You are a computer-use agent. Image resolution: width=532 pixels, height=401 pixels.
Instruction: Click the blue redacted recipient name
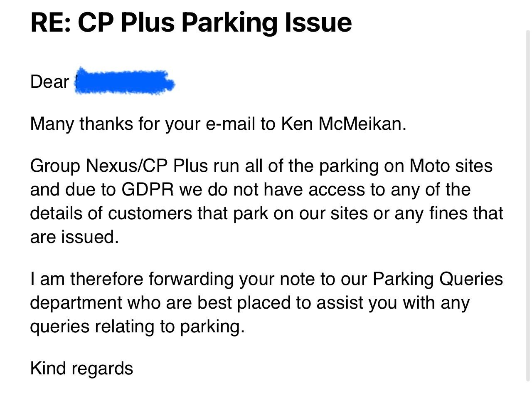tap(125, 81)
